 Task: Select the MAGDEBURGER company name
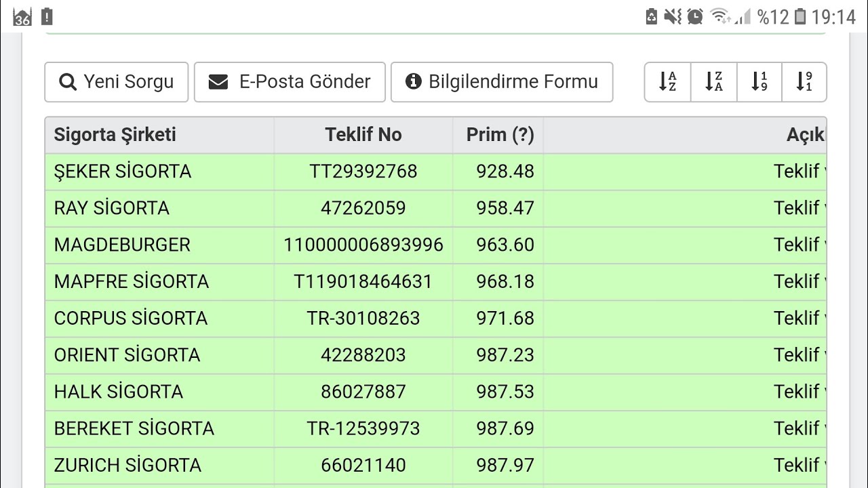[123, 245]
